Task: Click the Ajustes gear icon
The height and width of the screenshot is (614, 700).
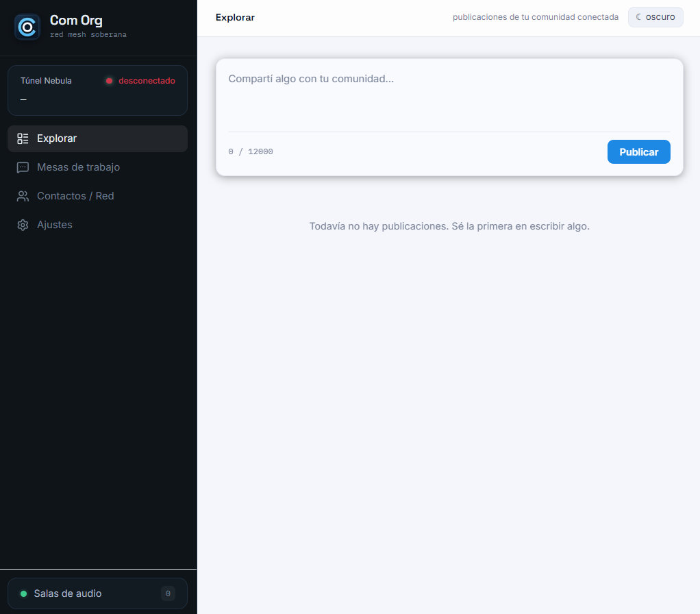Action: coord(23,225)
